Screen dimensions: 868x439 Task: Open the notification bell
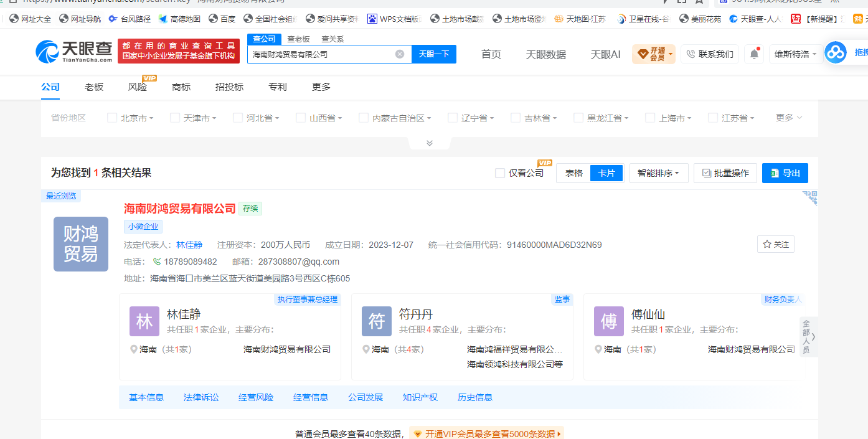click(754, 54)
